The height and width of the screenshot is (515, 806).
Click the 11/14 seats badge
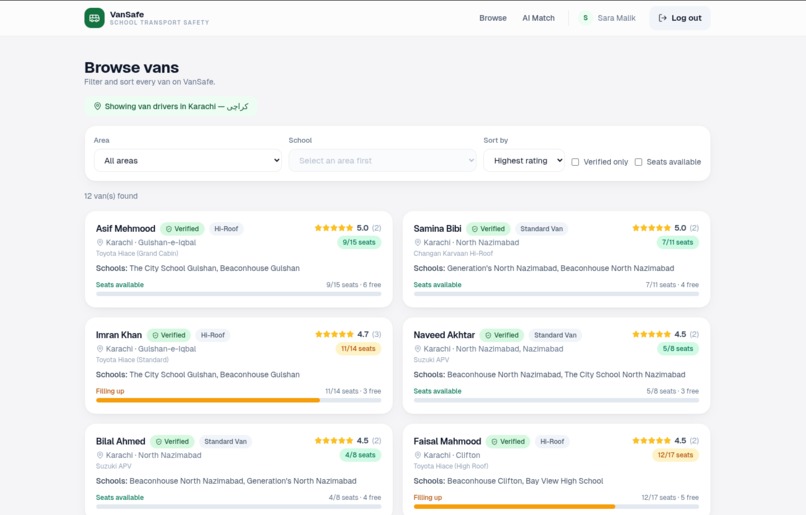[358, 348]
